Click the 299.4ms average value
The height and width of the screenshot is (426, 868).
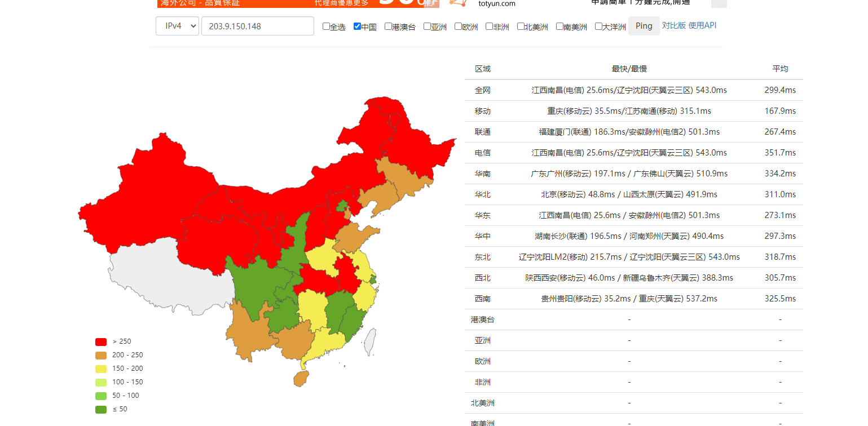pyautogui.click(x=781, y=90)
